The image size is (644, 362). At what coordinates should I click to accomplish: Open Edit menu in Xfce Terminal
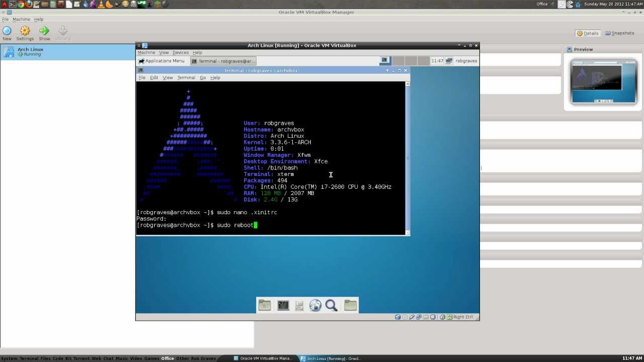[x=154, y=77]
